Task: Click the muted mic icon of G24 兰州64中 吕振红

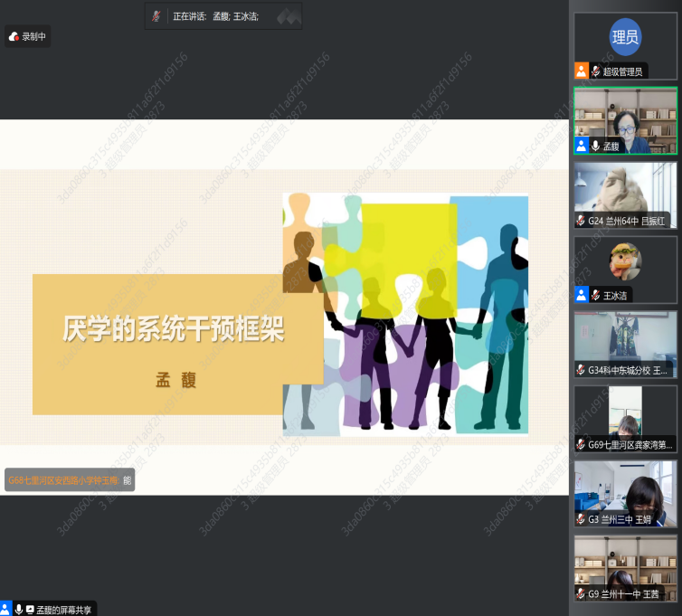Action: tap(581, 221)
